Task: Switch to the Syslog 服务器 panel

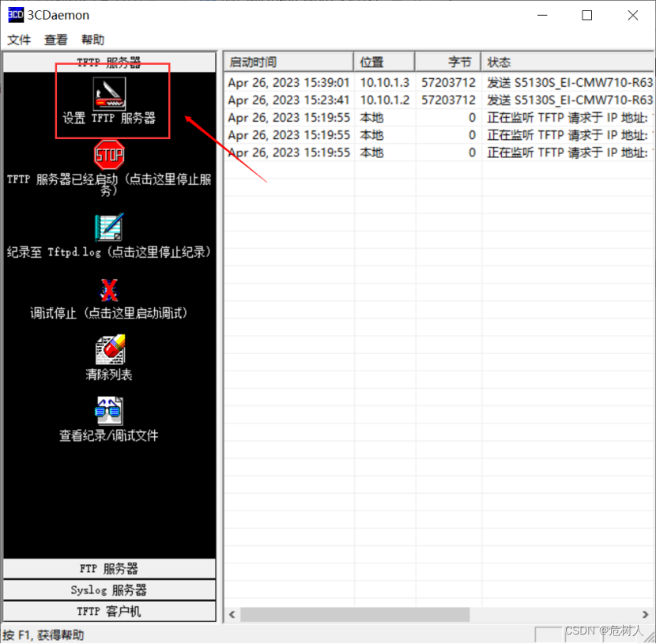Action: tap(109, 590)
